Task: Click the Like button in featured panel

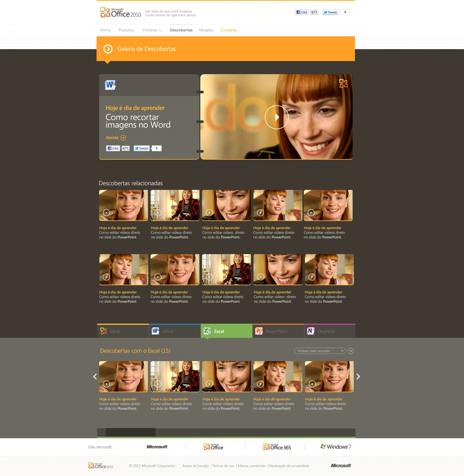Action: pos(113,148)
